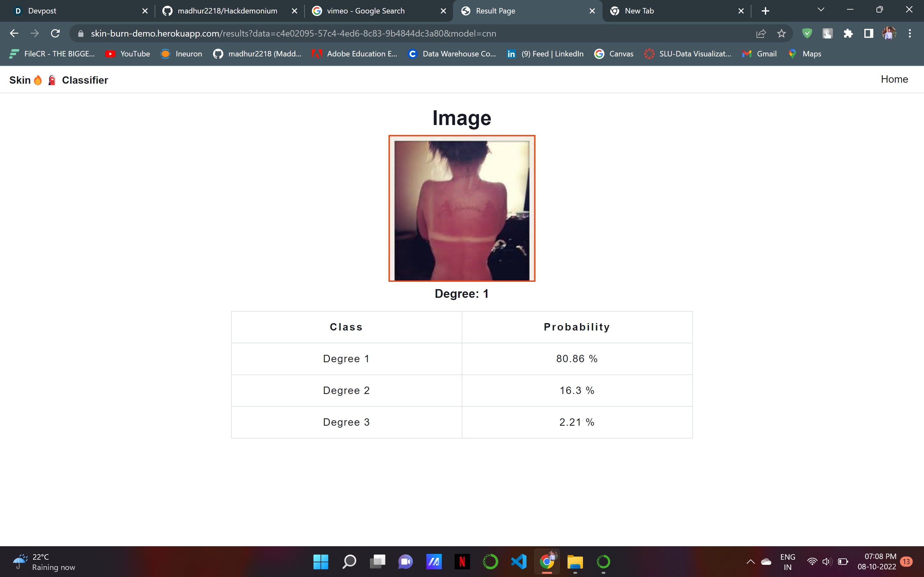This screenshot has width=924, height=577.
Task: Open the share page icon
Action: pyautogui.click(x=761, y=34)
